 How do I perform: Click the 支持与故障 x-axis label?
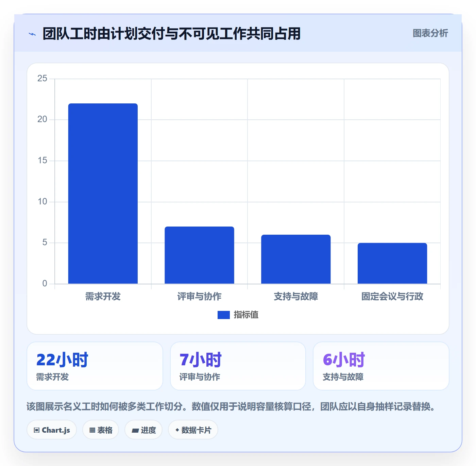(x=296, y=297)
